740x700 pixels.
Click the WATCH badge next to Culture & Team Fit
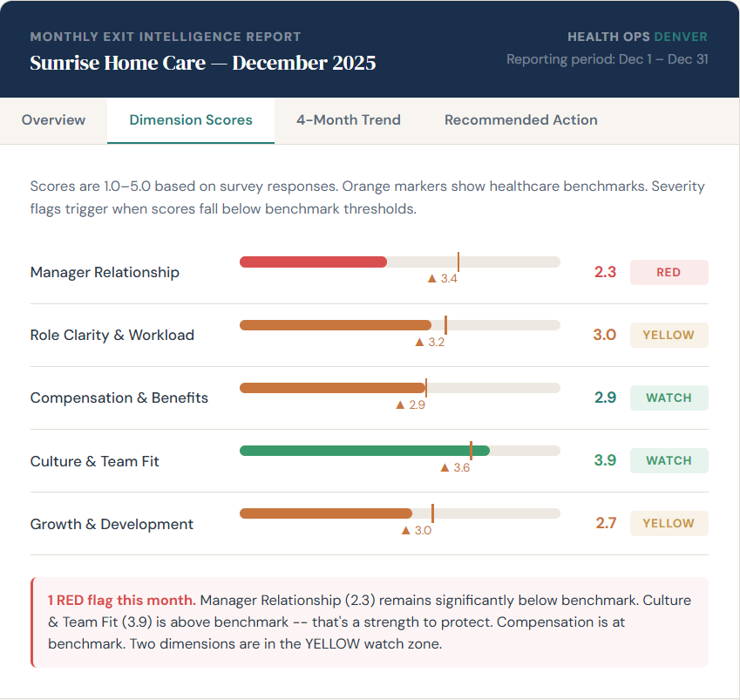coord(669,460)
